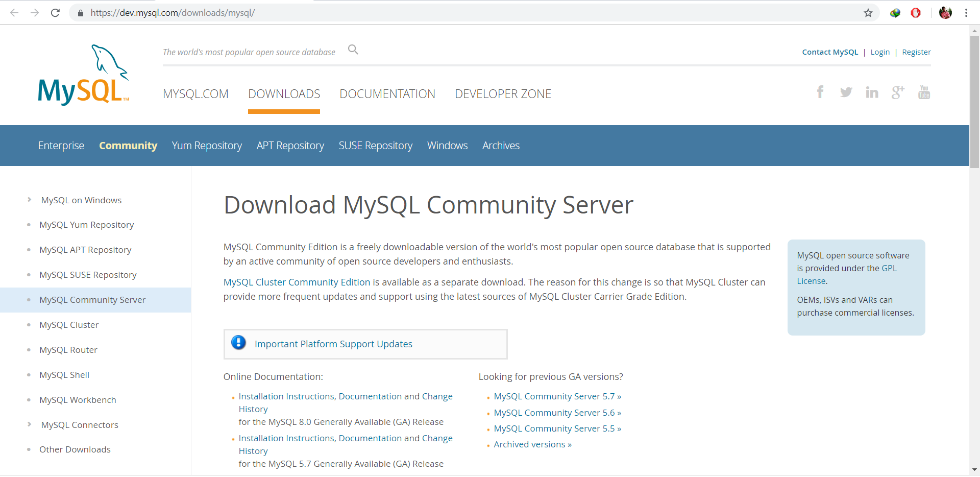Open MySQL on Windows sidebar item
The width and height of the screenshot is (980, 477).
pos(81,200)
